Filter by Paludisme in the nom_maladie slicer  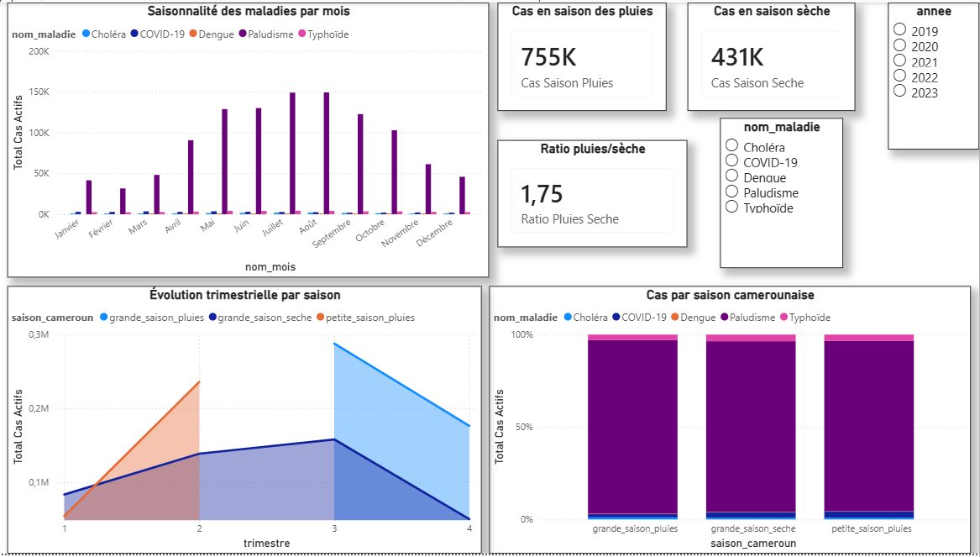click(732, 192)
